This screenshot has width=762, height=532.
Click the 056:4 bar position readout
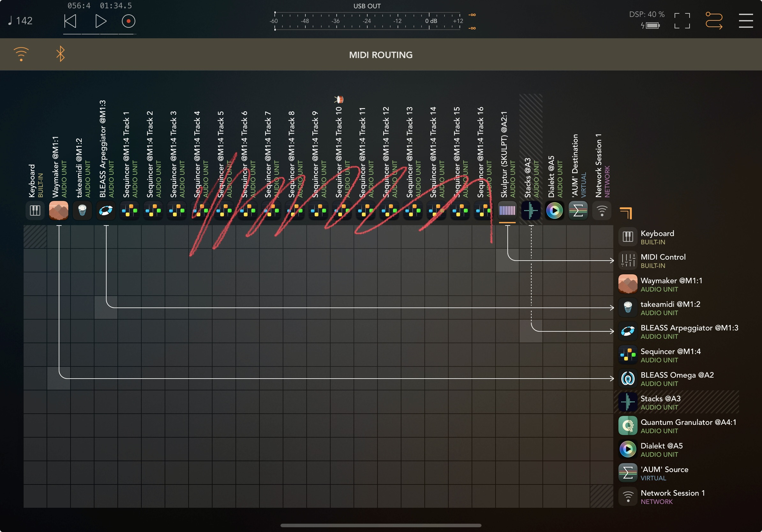(78, 6)
